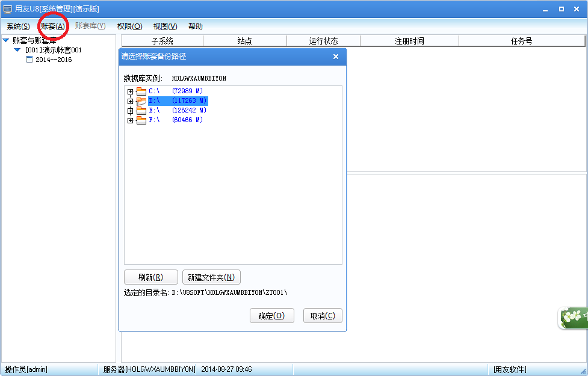Click the C:\ drive folder icon
The image size is (588, 376).
pos(141,91)
